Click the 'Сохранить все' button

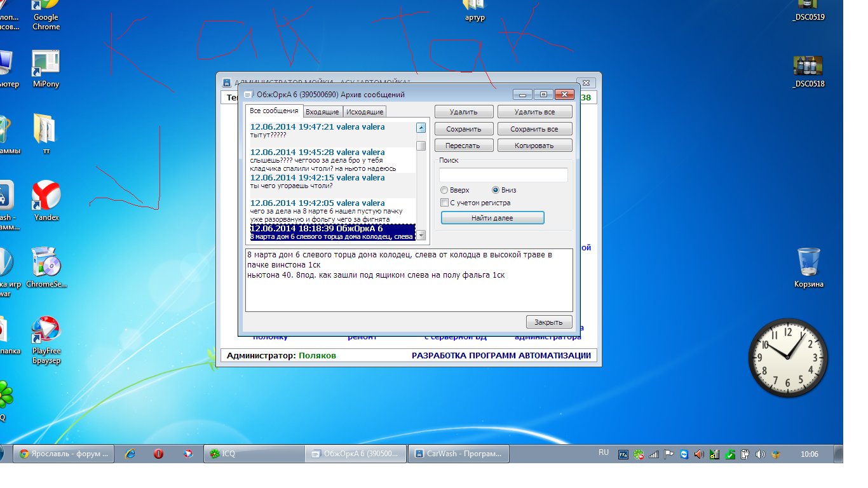[534, 129]
